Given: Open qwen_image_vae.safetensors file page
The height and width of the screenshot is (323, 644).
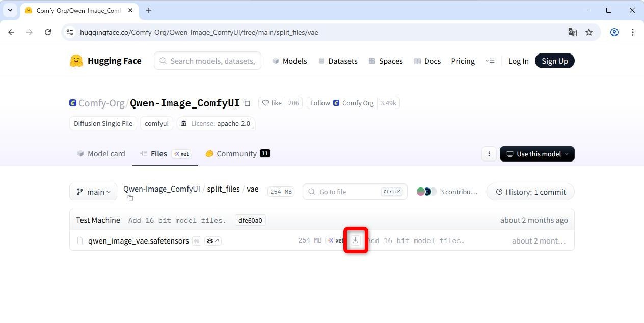Looking at the screenshot, I should [138, 240].
